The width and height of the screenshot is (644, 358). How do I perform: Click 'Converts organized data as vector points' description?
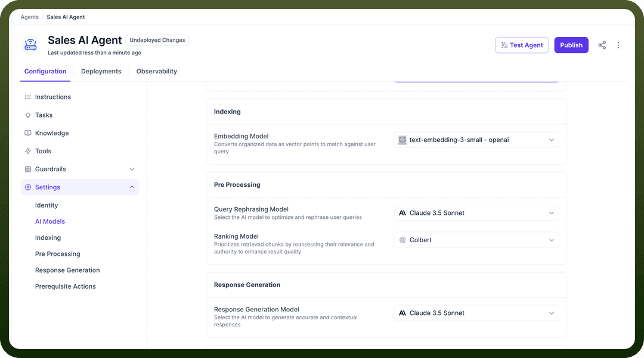[x=295, y=148]
